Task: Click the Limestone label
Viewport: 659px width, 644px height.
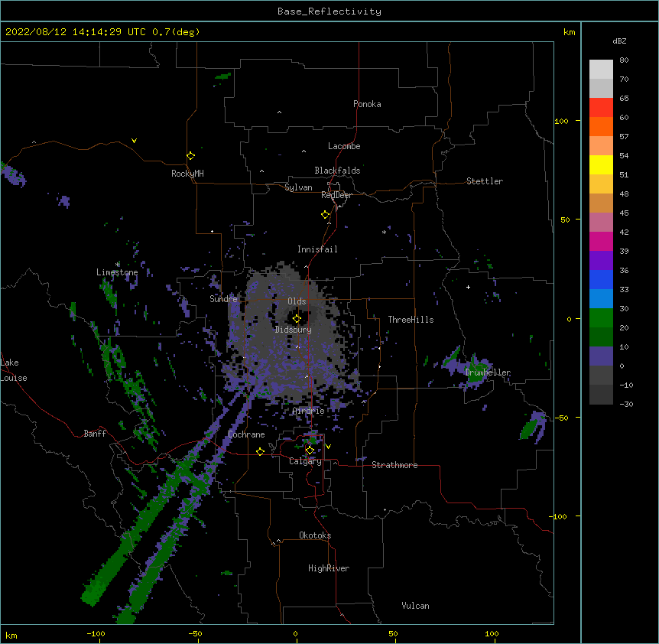Action: click(117, 272)
